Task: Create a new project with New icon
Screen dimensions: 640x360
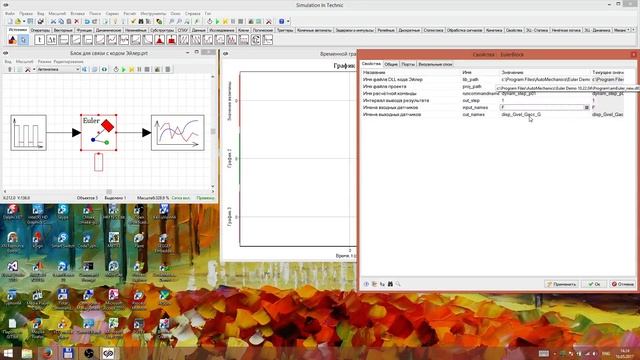Action: point(10,21)
